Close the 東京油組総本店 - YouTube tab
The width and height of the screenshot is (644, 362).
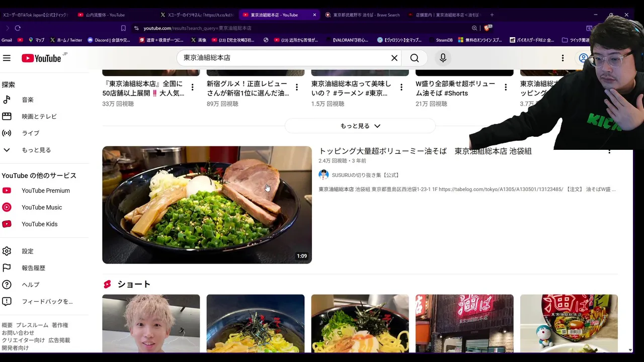(x=314, y=15)
